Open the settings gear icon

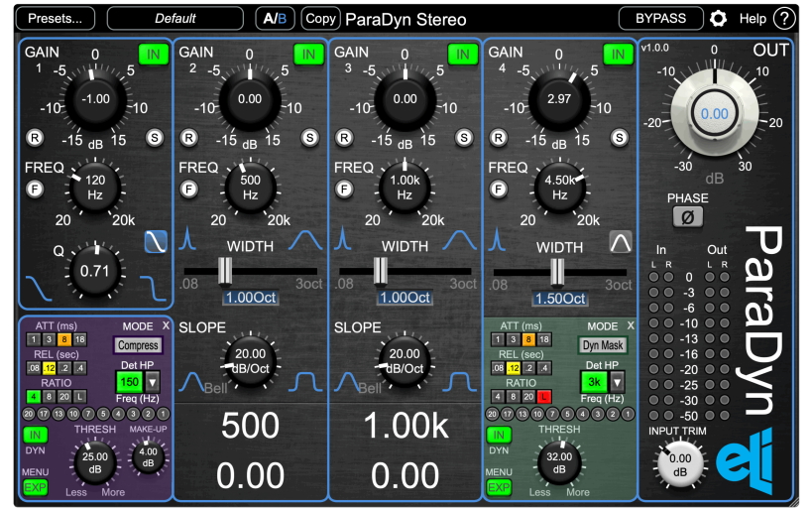click(719, 18)
